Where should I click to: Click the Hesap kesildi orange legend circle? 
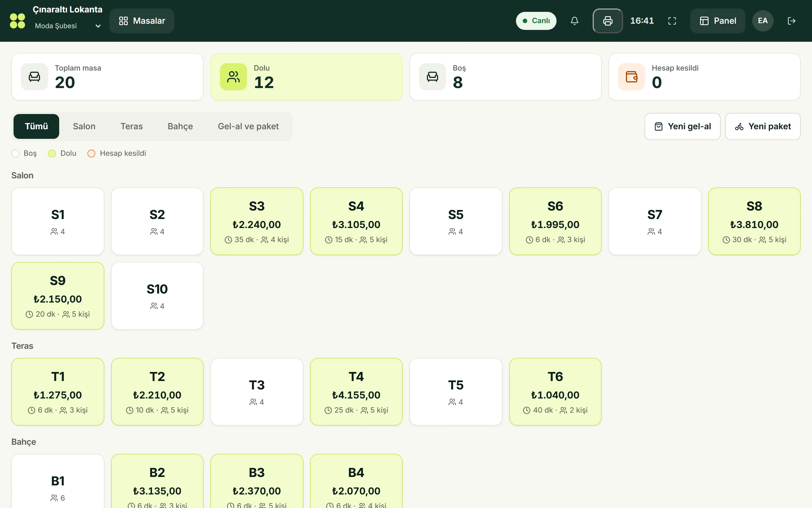coord(91,154)
